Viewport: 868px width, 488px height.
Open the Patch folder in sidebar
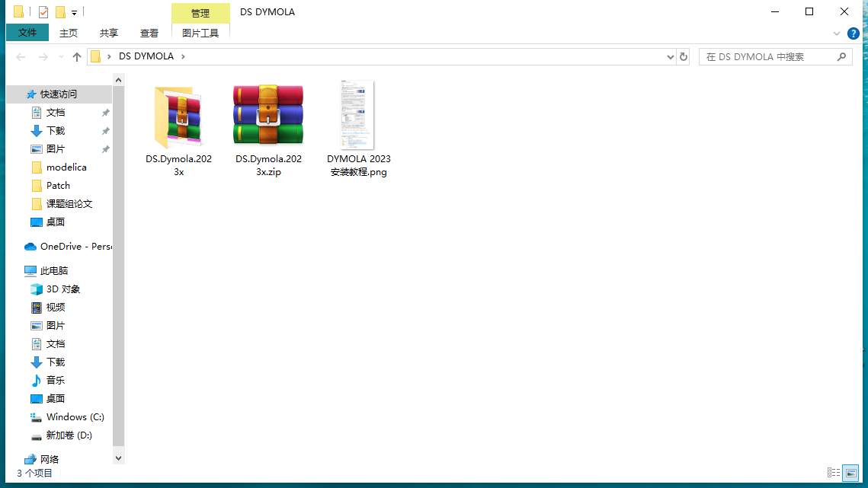pos(58,185)
